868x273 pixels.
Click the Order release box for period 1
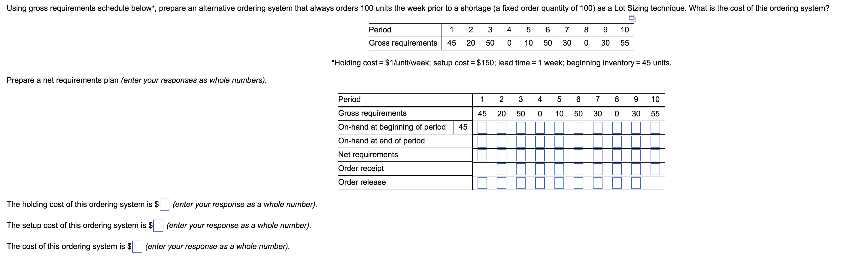483,182
